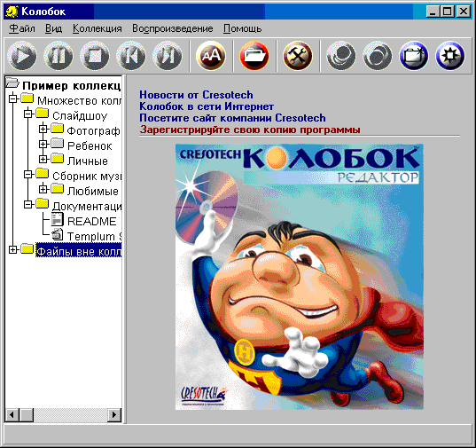Expand the Фотограф… folder node
The image size is (476, 448).
coord(43,130)
